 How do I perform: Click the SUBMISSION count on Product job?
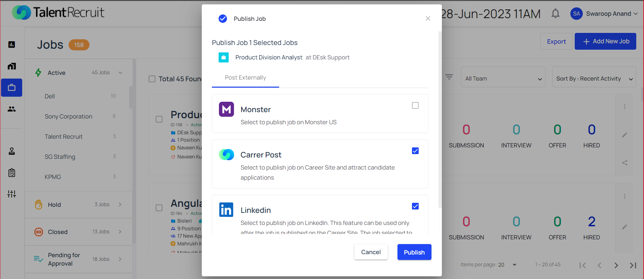click(x=466, y=130)
